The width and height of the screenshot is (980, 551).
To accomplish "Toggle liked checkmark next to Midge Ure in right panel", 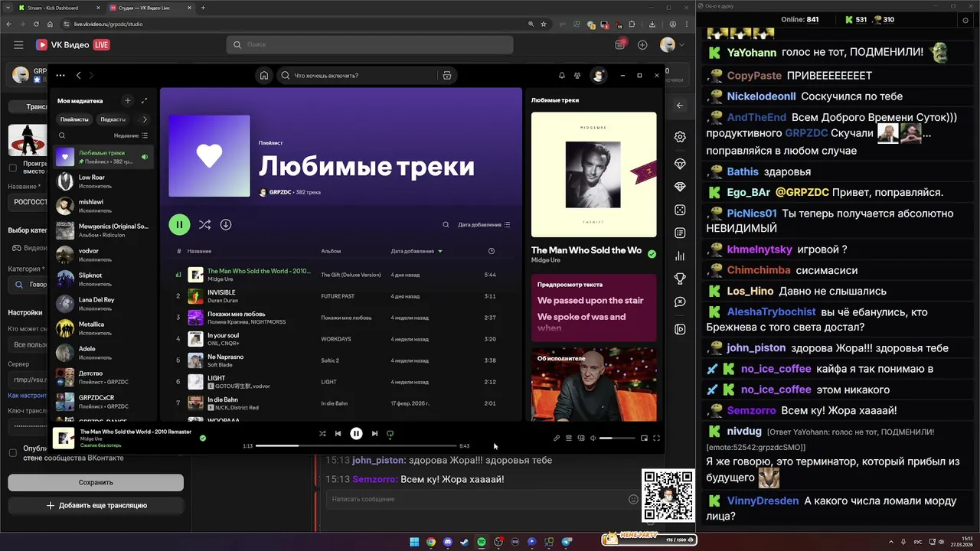I will [652, 254].
